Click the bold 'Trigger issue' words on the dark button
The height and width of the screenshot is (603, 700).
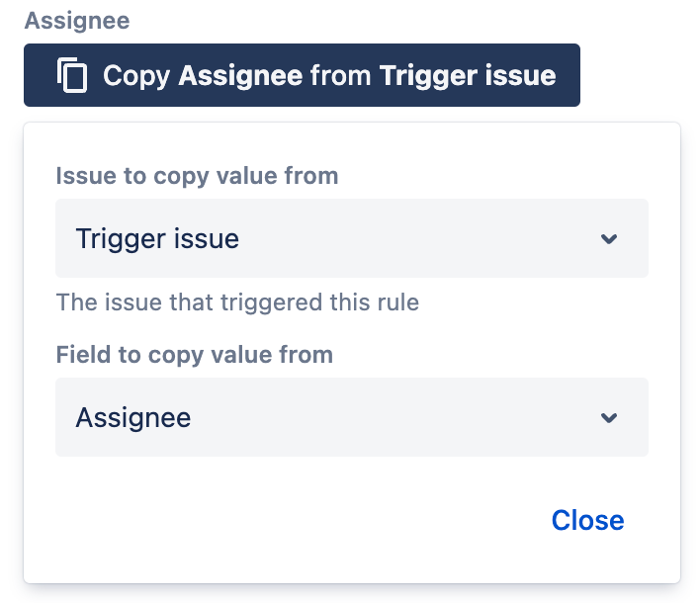[x=468, y=75]
